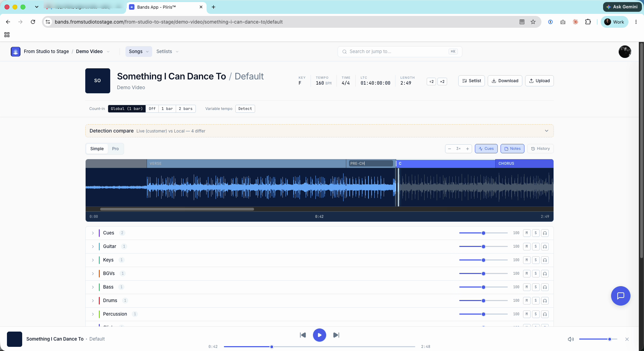This screenshot has height=351, width=644.
Task: Skip to next track in player
Action: (336, 335)
